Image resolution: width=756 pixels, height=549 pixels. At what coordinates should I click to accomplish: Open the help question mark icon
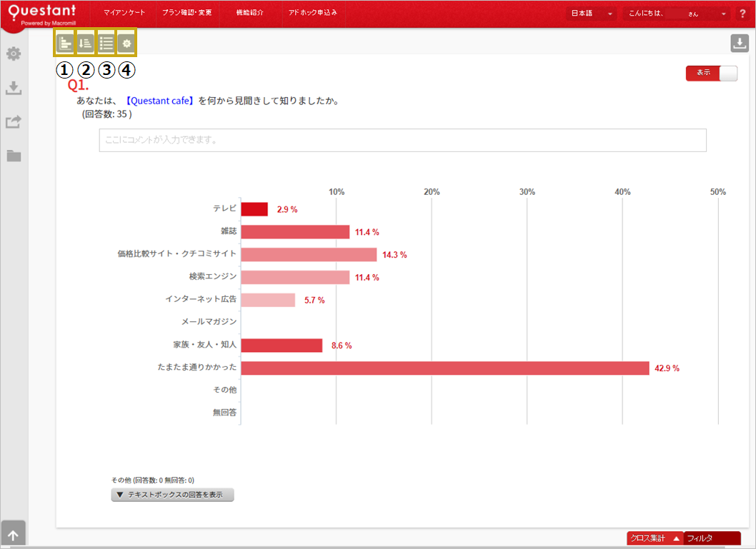tap(742, 14)
